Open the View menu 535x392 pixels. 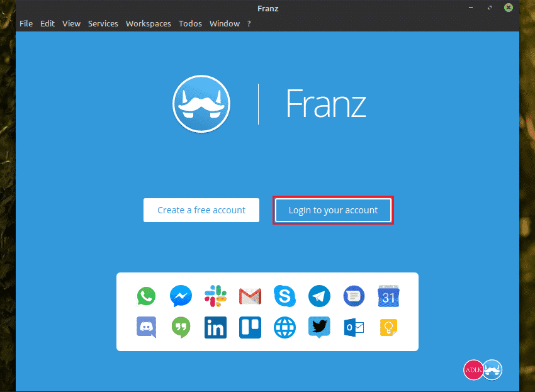click(x=71, y=23)
